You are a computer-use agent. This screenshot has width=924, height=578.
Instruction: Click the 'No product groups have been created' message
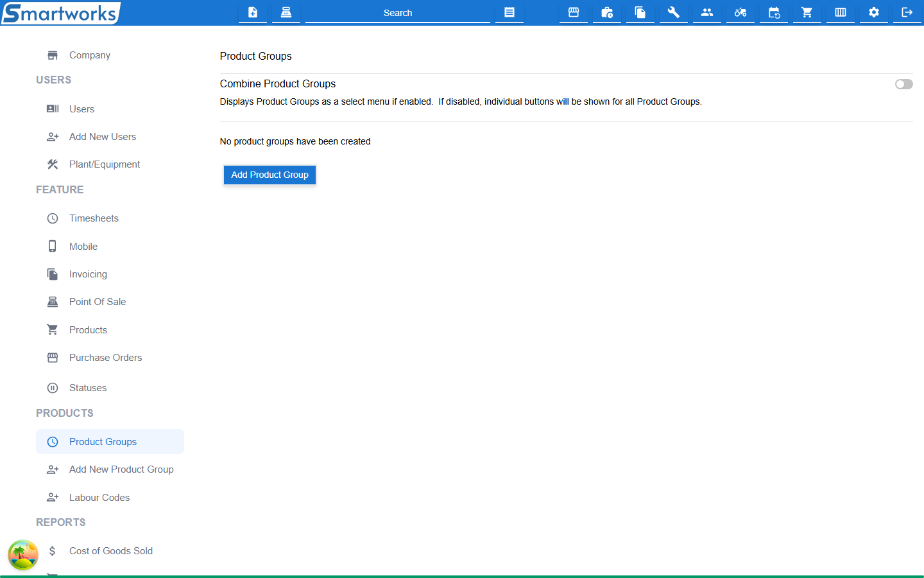coord(295,141)
